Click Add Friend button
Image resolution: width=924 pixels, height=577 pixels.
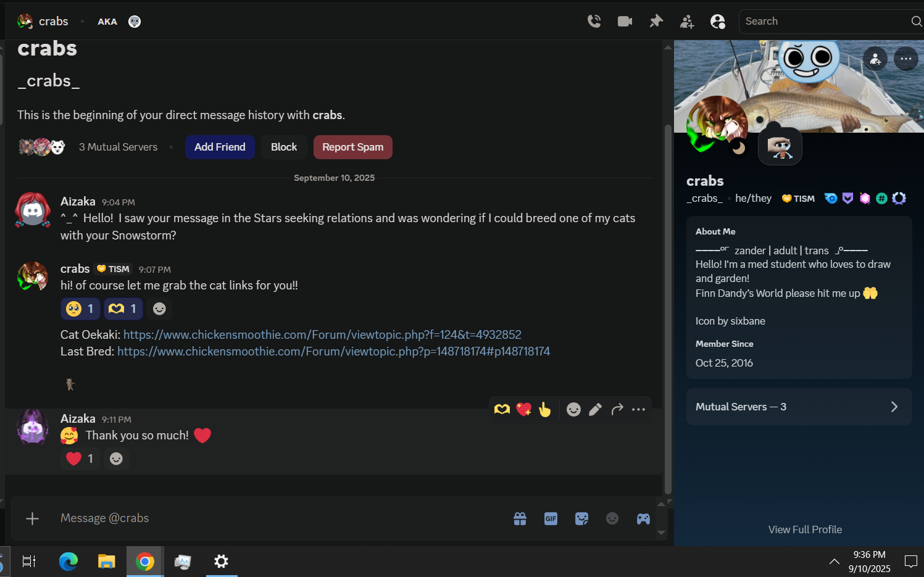[220, 147]
